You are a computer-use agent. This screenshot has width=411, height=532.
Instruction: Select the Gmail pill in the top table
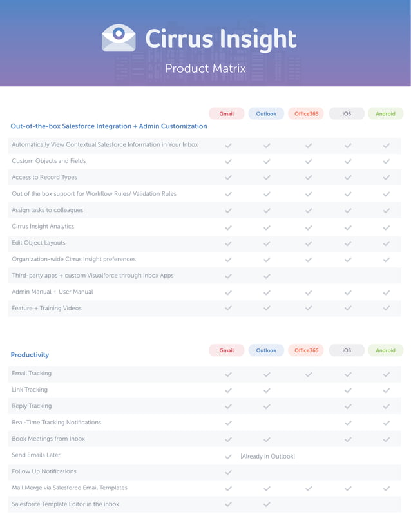click(227, 114)
